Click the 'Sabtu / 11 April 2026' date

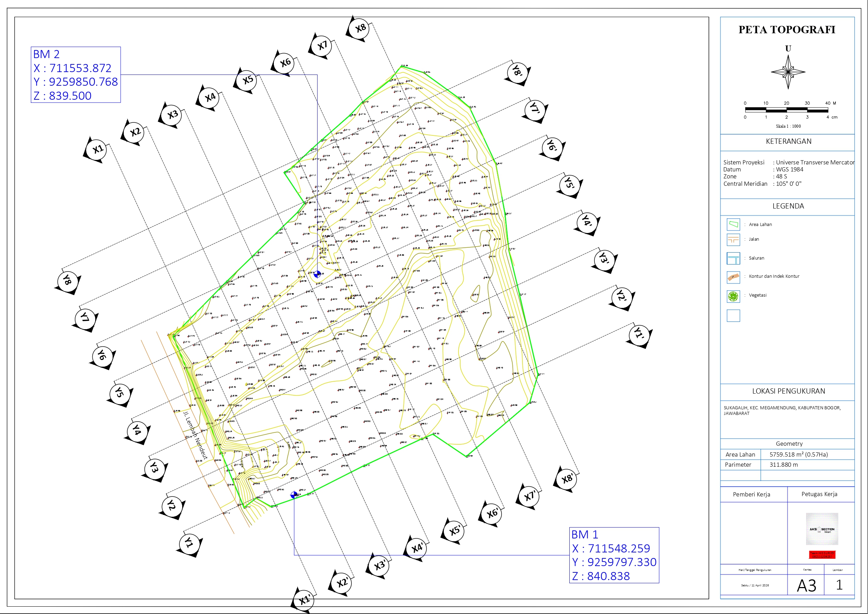click(755, 586)
